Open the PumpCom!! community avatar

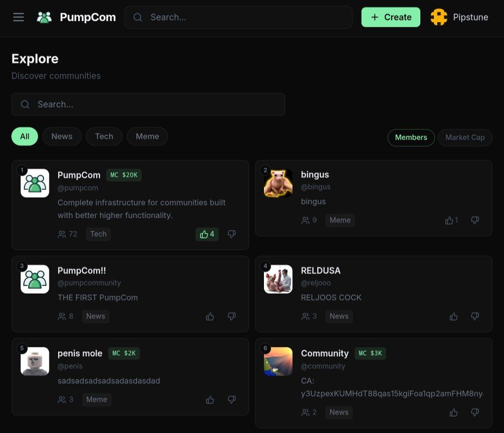[35, 279]
